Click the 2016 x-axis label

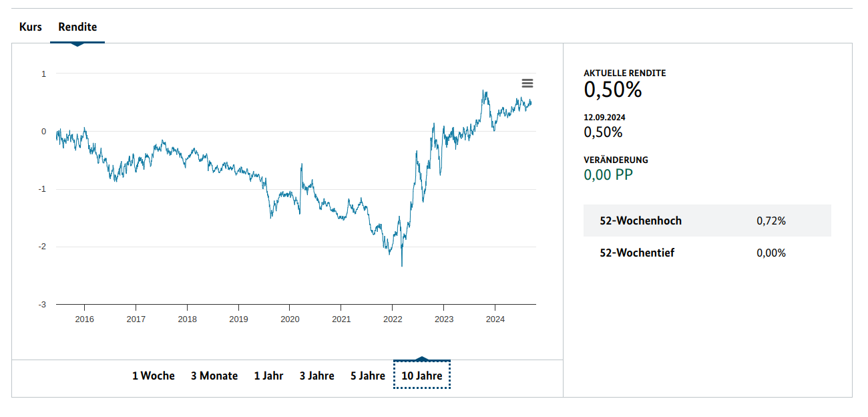pos(85,319)
